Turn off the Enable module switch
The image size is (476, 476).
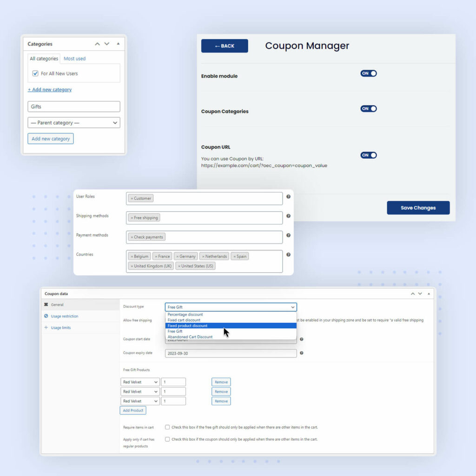click(x=369, y=73)
